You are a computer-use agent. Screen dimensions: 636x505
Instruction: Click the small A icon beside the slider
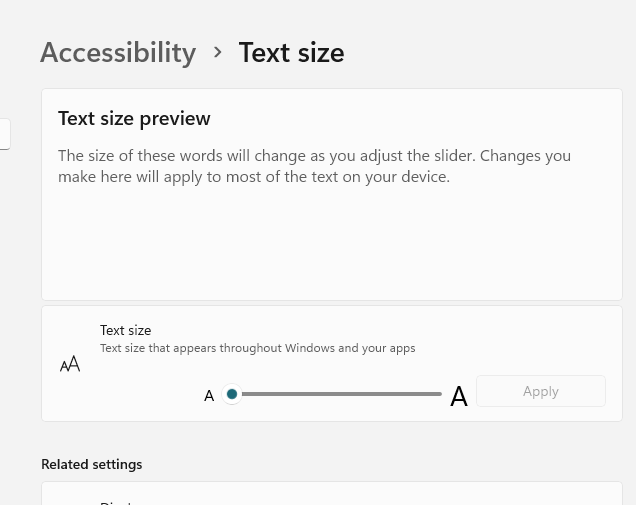(209, 395)
